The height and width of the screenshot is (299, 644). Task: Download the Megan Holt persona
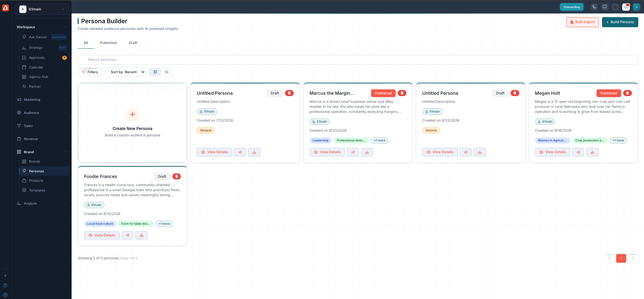592,152
